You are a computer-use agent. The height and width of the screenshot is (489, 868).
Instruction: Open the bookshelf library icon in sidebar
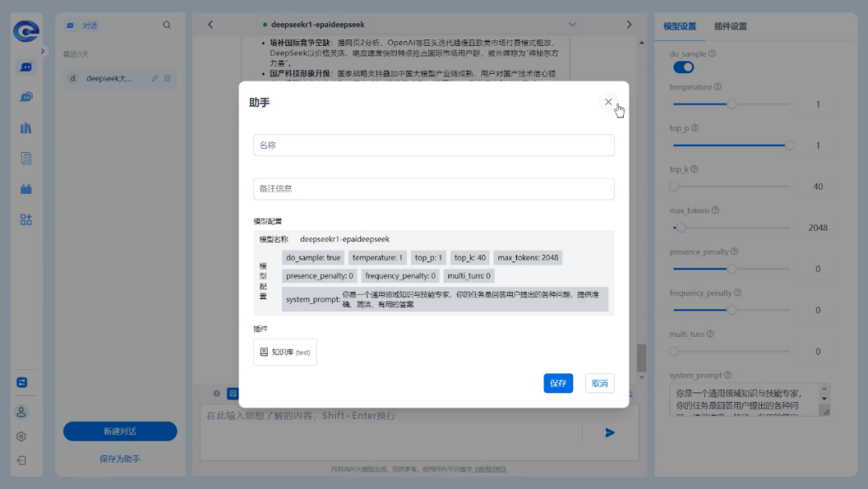point(26,128)
